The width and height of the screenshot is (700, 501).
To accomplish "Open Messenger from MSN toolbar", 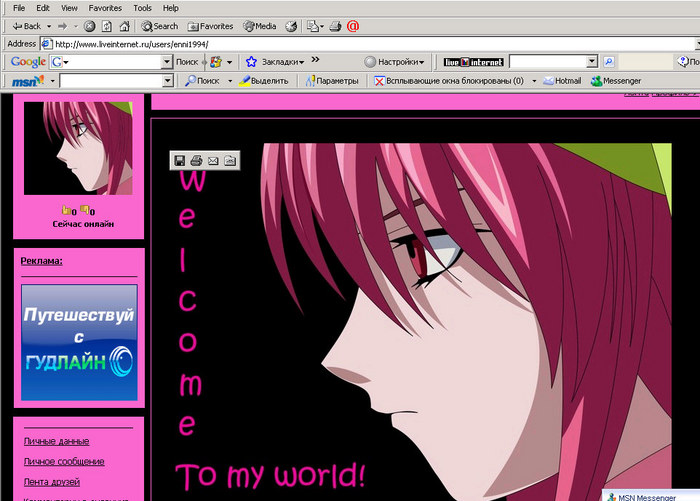I will click(616, 81).
